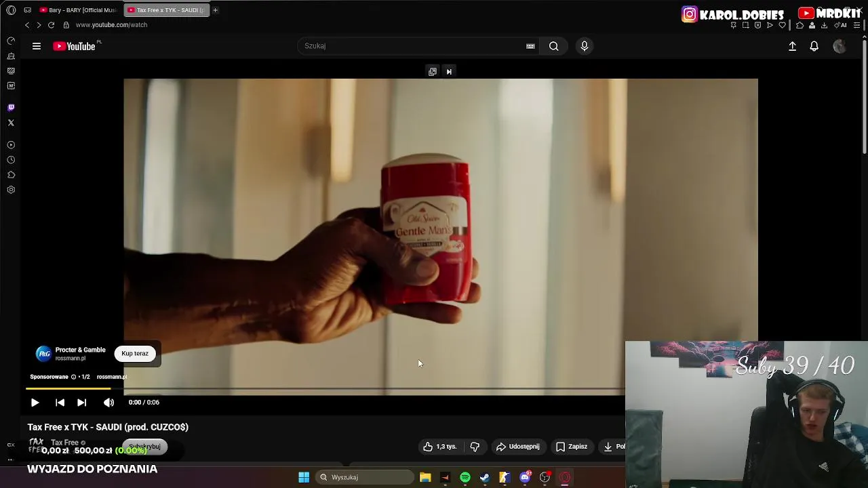
Task: Open the Opera toolbar profile/person icon
Action: (x=812, y=25)
